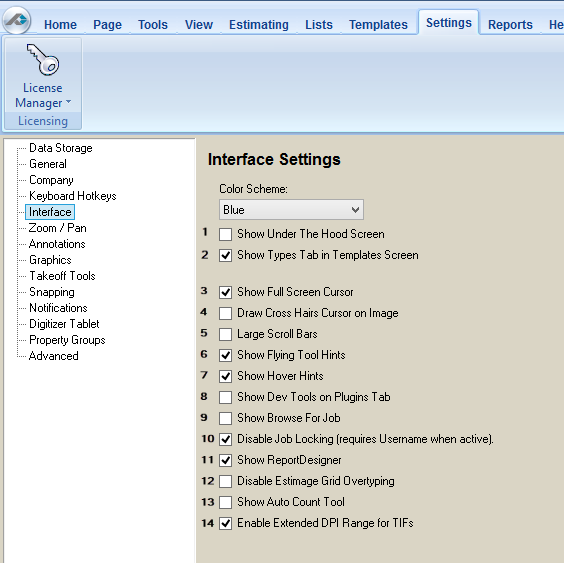Open the Lists ribbon tab

coord(319,25)
